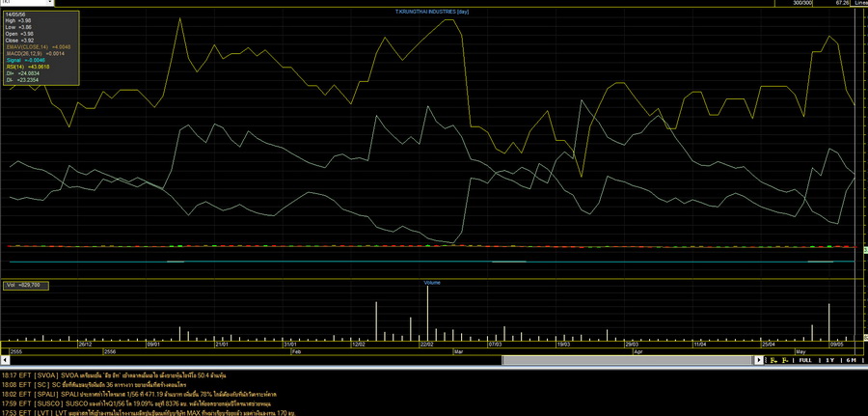Click the High =3.98 value
The width and height of the screenshot is (868, 416).
click(x=19, y=20)
